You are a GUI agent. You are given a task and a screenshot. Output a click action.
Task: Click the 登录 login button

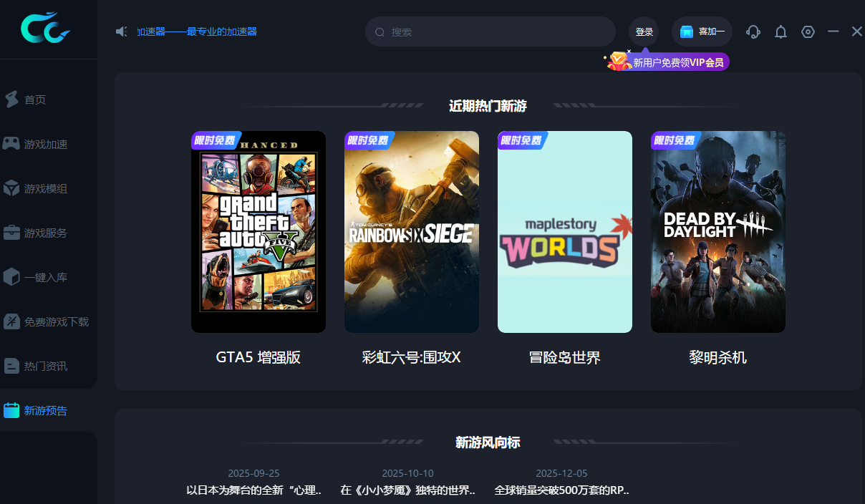click(x=644, y=32)
